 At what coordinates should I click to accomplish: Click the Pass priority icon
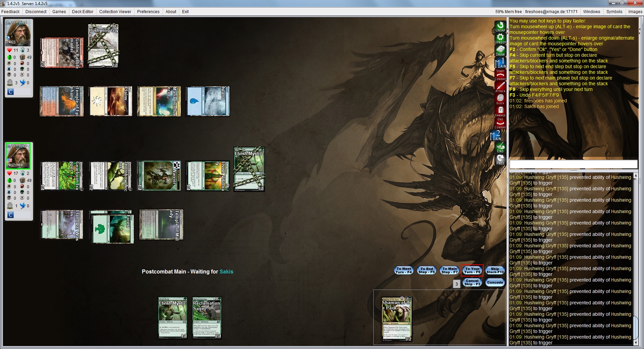500,160
